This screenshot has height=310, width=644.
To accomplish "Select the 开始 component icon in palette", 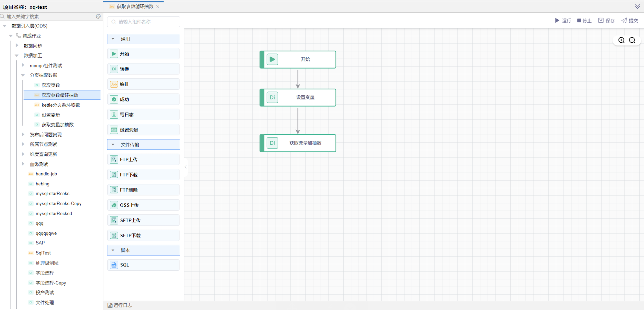I will [x=114, y=54].
